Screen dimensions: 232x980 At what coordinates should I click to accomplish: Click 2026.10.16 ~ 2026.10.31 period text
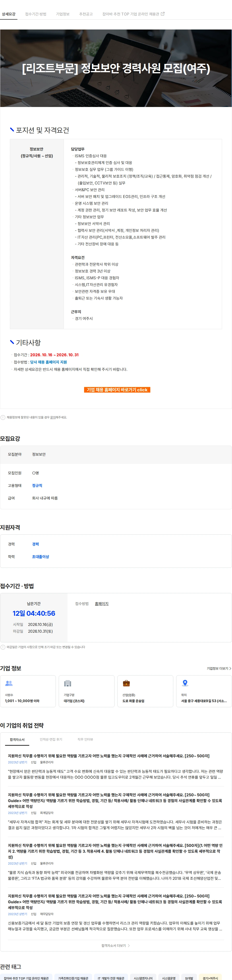(x=54, y=355)
